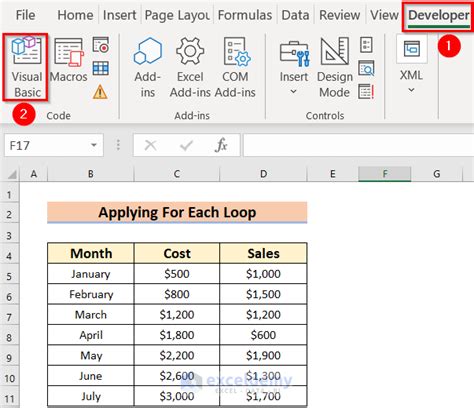Image resolution: width=474 pixels, height=408 pixels.
Task: Click the Run Dialog icon
Action: 366,92
